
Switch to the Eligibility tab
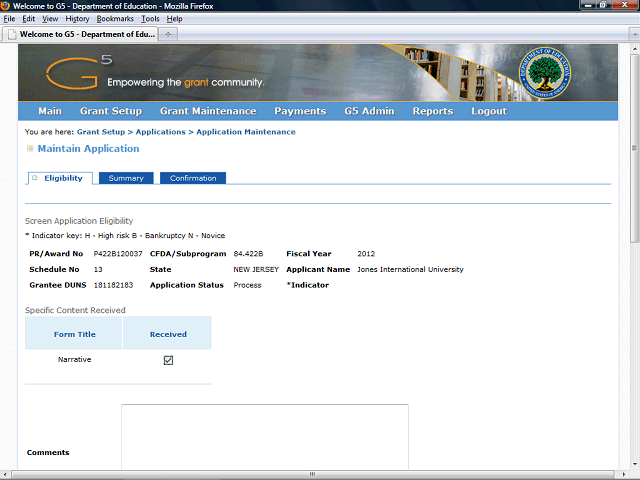click(60, 178)
